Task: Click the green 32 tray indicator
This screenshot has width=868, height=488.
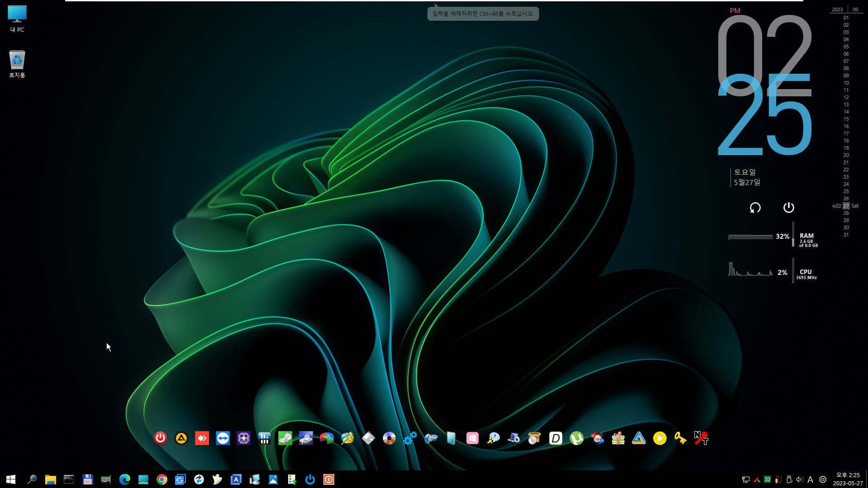Action: pyautogui.click(x=767, y=479)
